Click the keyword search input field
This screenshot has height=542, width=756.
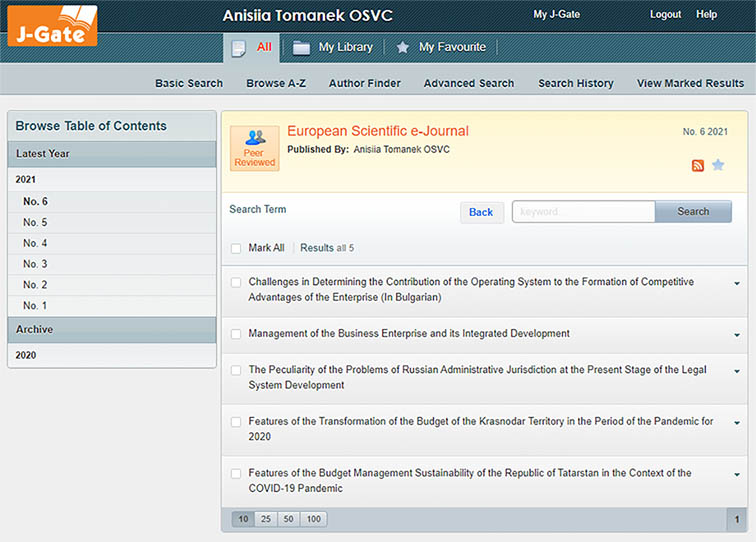pyautogui.click(x=583, y=212)
